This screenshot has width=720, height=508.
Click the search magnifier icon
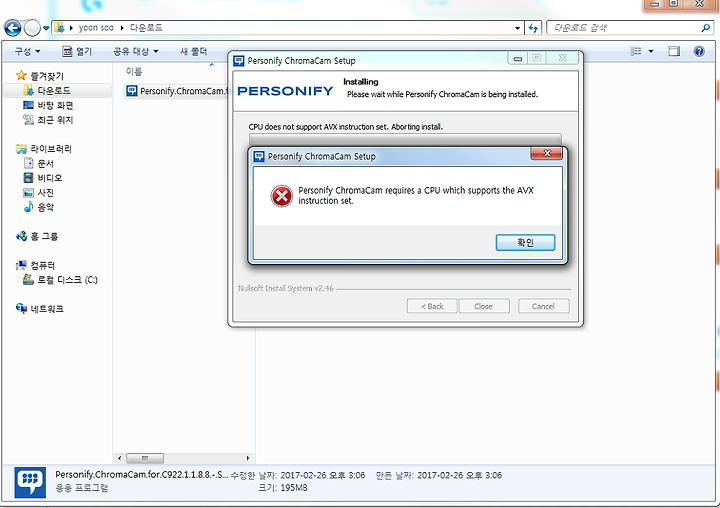tap(705, 28)
